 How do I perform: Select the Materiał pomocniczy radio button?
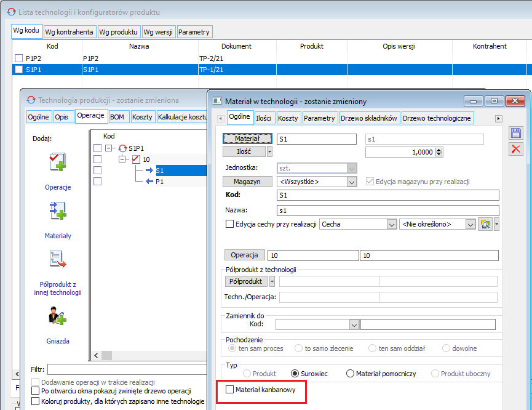(x=351, y=374)
